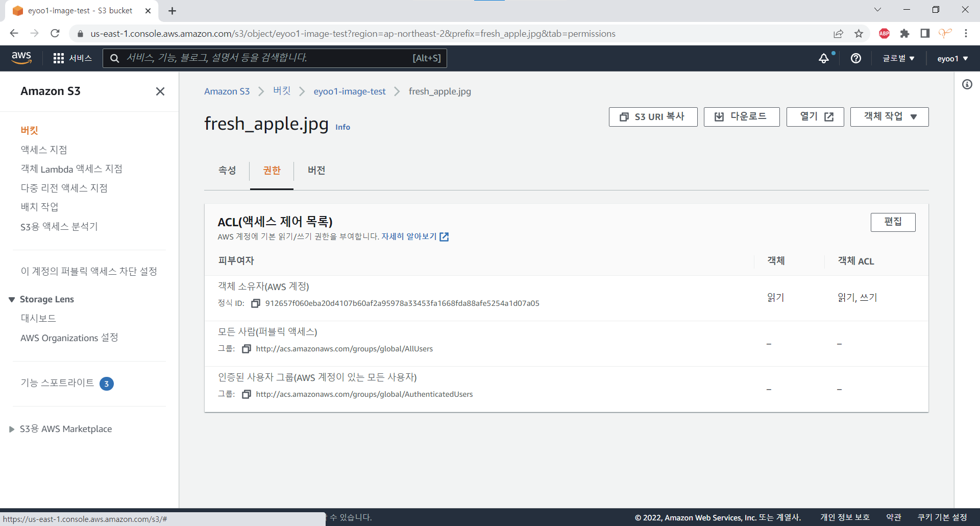Open the help question mark icon

click(856, 58)
